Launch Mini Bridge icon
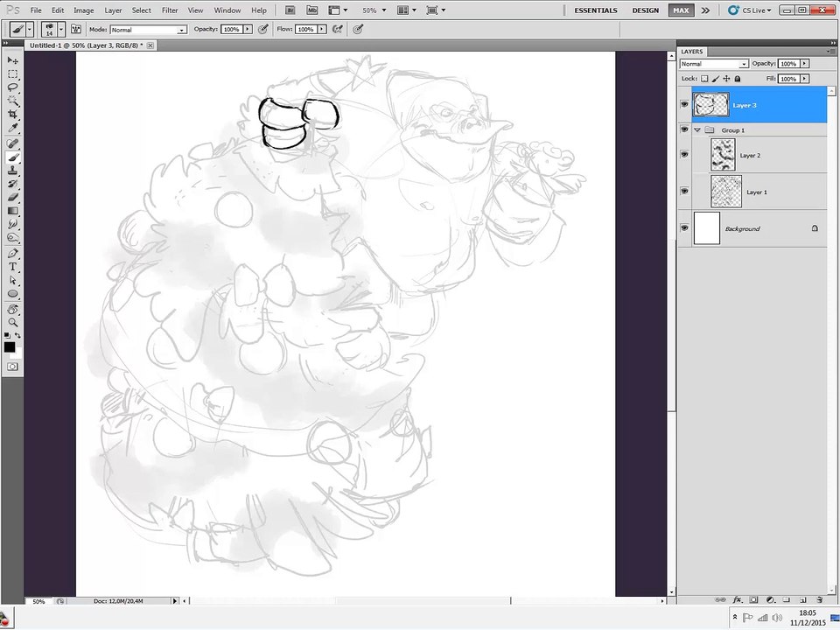The image size is (840, 630). [311, 10]
